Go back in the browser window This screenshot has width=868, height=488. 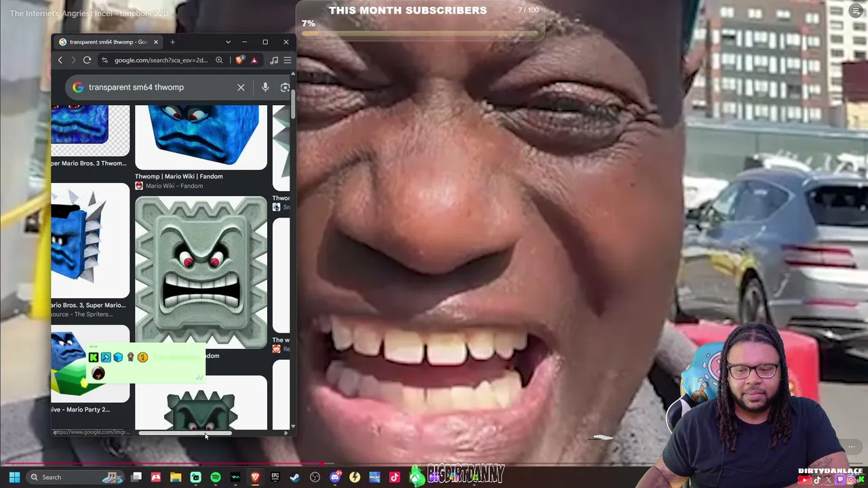[60, 60]
